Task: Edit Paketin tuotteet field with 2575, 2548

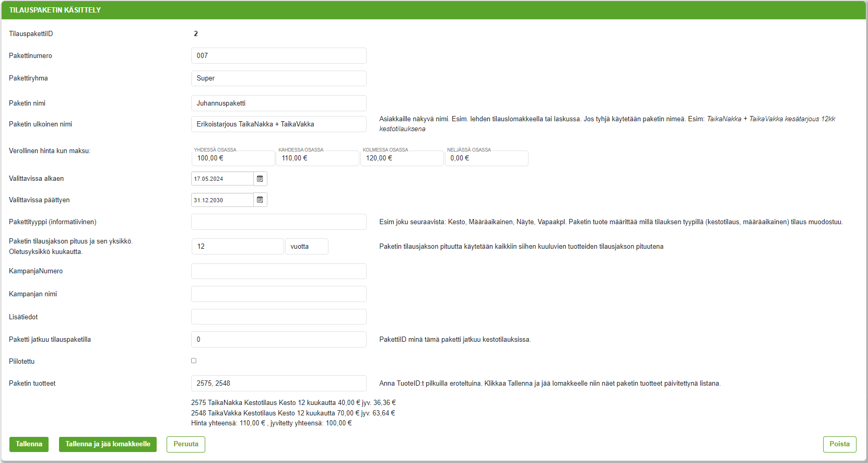Action: click(279, 383)
